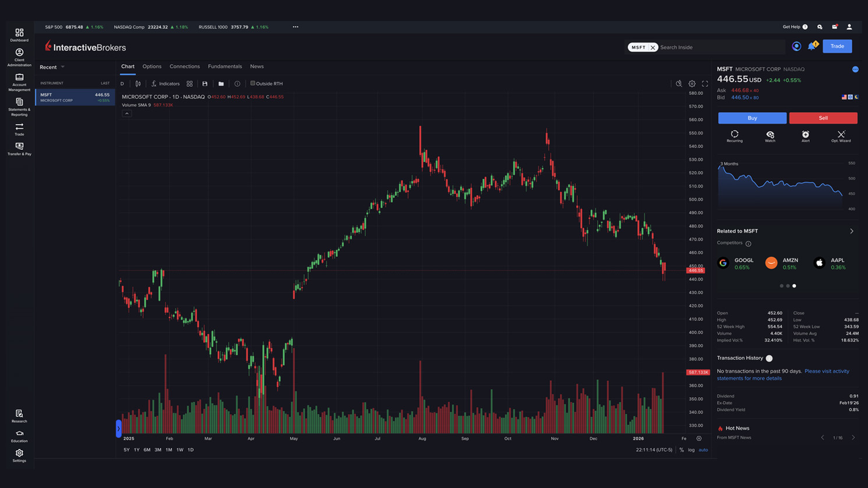Open the D timeframe selector
868x488 pixels.
pyautogui.click(x=122, y=83)
